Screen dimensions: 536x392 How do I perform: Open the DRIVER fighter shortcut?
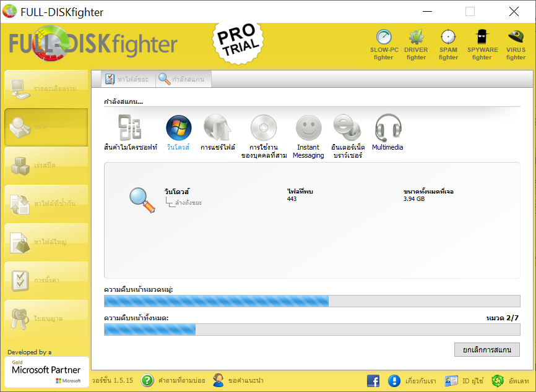[416, 45]
